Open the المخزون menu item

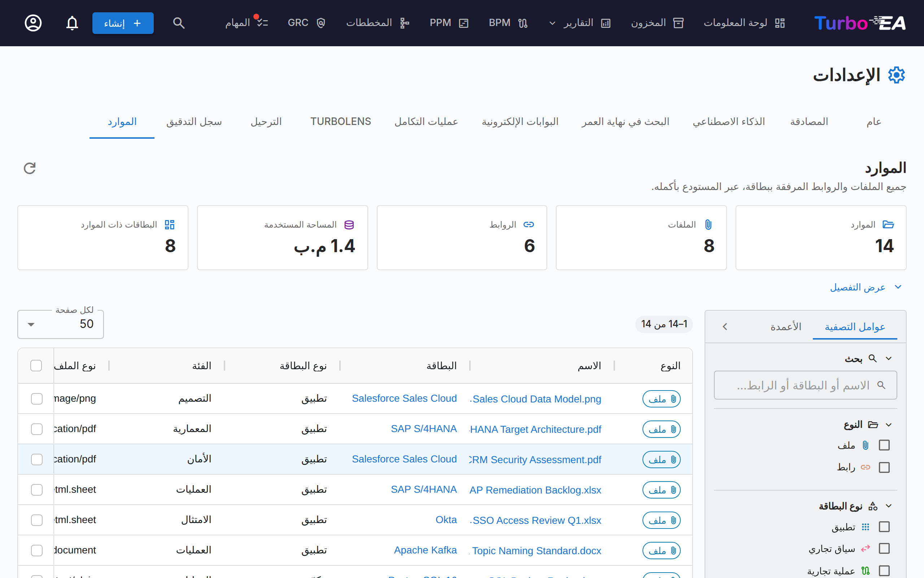657,23
